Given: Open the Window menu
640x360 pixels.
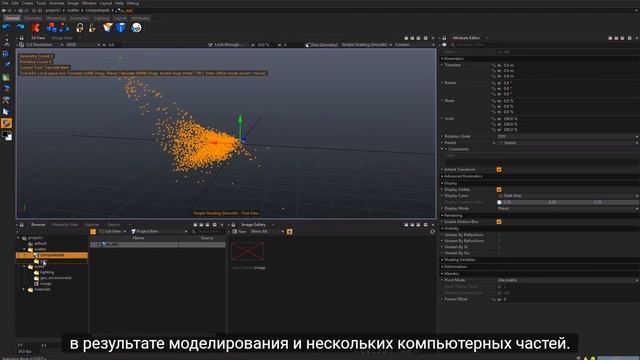Looking at the screenshot, I should tap(89, 3).
